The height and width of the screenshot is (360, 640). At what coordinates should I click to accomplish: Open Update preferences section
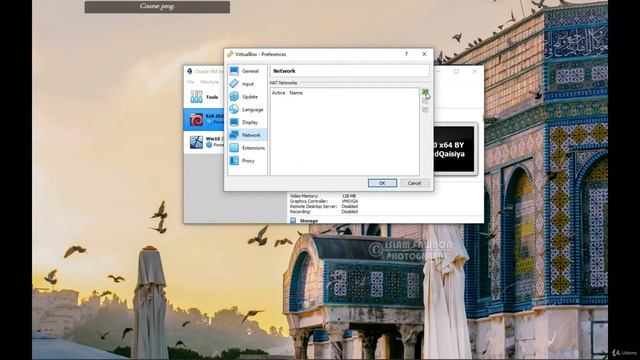tap(247, 97)
